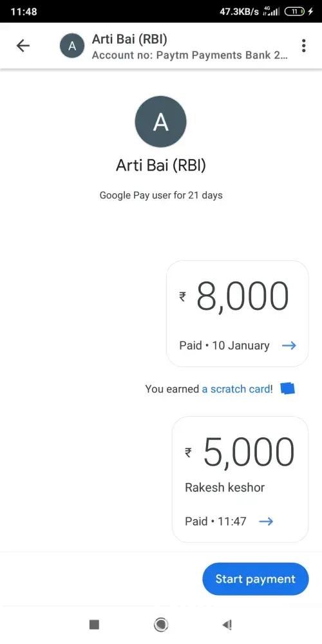
Task: Tap the Android back triangle
Action: [227, 624]
